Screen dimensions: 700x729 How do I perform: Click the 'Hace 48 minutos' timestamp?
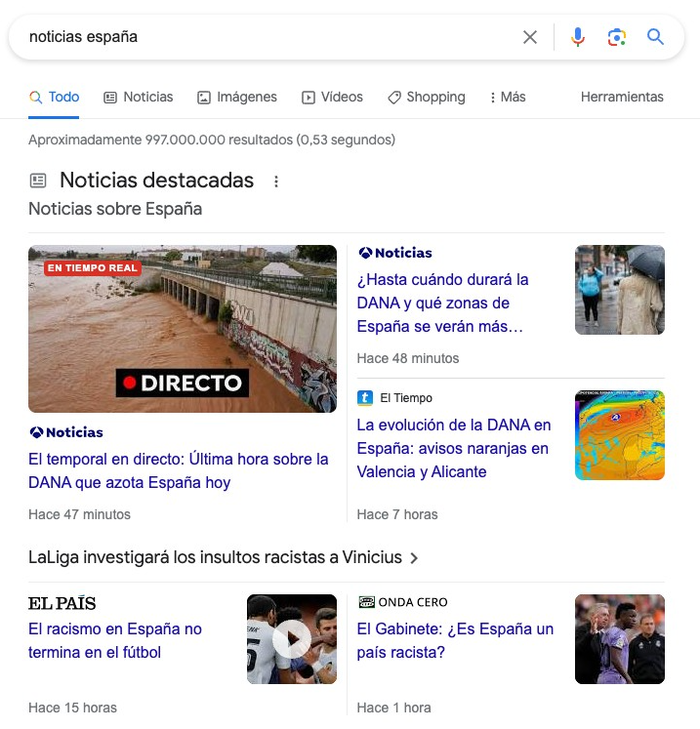click(x=408, y=358)
